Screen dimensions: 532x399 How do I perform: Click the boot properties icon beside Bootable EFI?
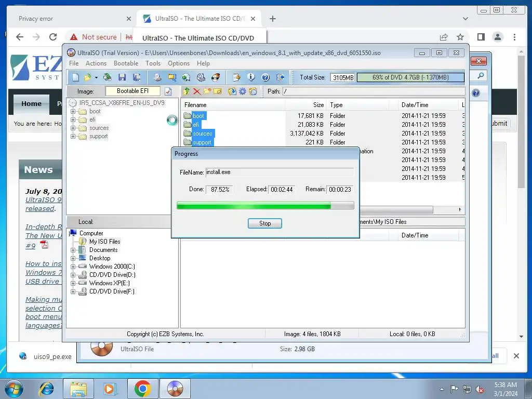[x=168, y=91]
